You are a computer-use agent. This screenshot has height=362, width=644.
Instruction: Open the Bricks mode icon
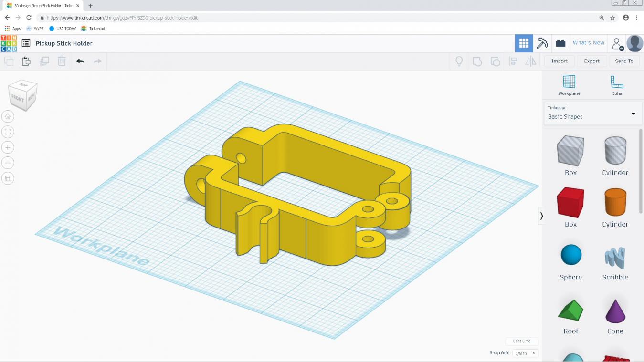pos(560,43)
